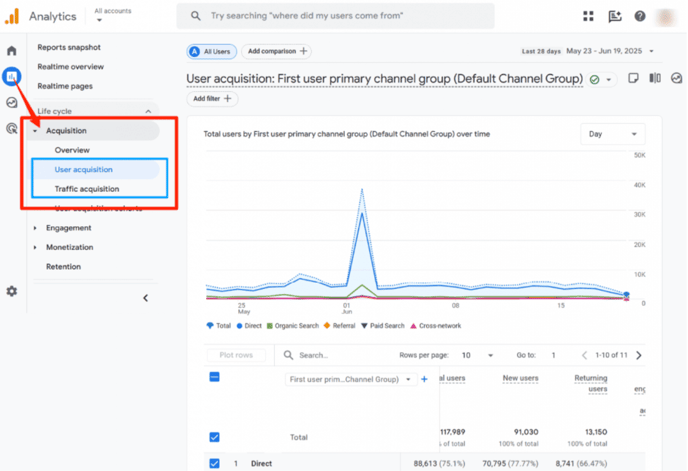Collapse the Life cycle section
This screenshot has width=688, height=471.
pos(148,111)
